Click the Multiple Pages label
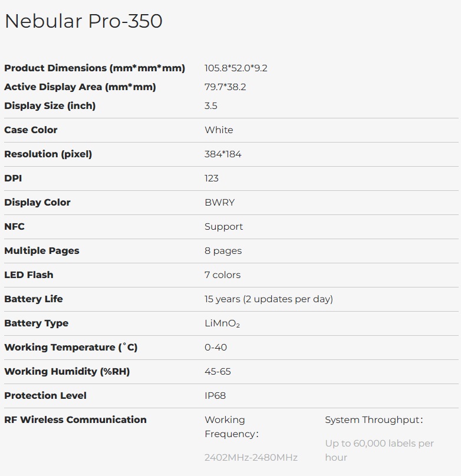This screenshot has width=461, height=476. (x=41, y=250)
